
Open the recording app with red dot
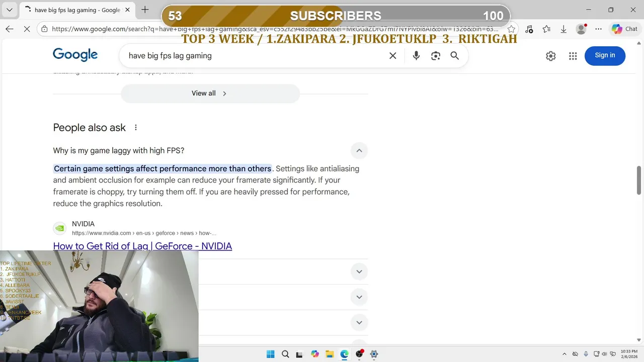pyautogui.click(x=359, y=354)
